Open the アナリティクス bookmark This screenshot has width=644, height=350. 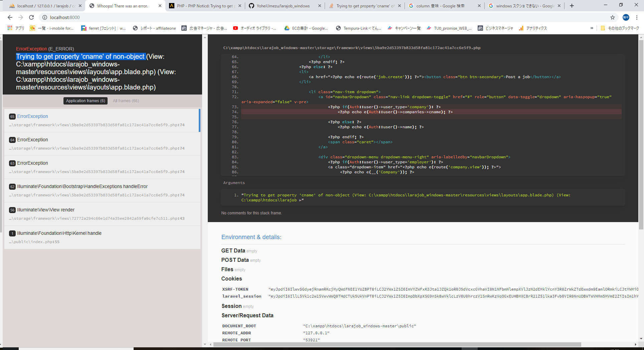pyautogui.click(x=533, y=28)
